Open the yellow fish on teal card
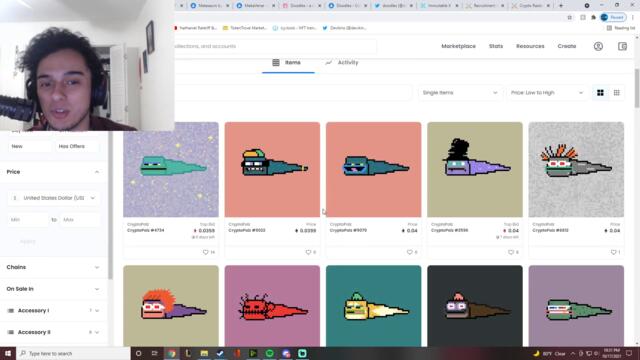The image size is (640, 360). coord(373,306)
